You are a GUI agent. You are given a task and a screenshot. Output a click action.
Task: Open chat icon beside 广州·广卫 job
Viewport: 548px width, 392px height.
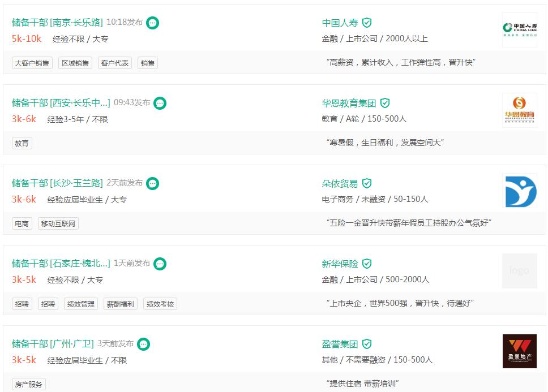click(x=144, y=343)
